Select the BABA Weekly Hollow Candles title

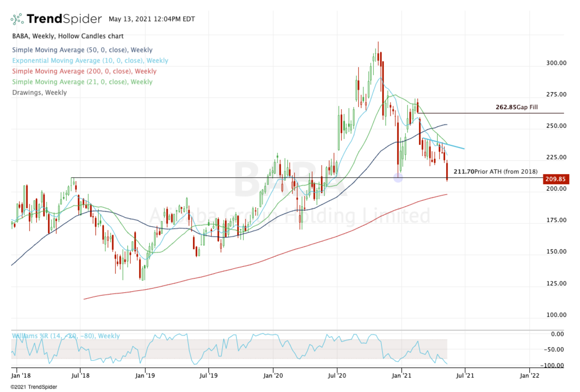68,36
